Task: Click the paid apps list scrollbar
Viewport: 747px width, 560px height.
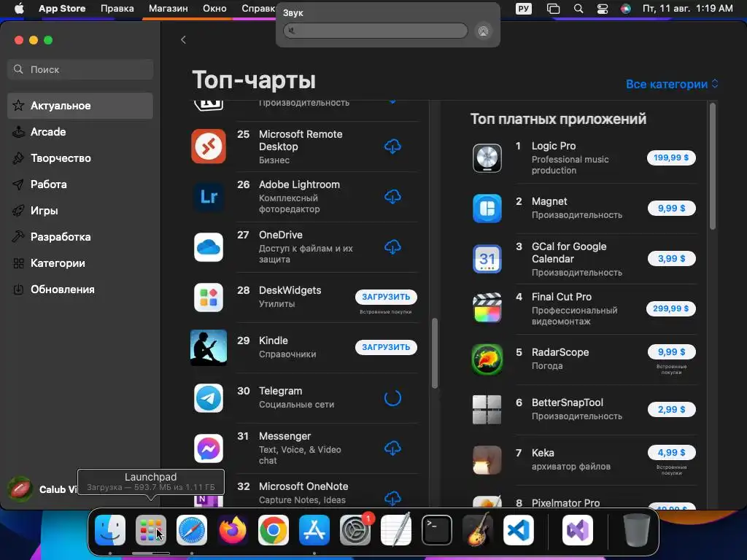Action: [713, 167]
